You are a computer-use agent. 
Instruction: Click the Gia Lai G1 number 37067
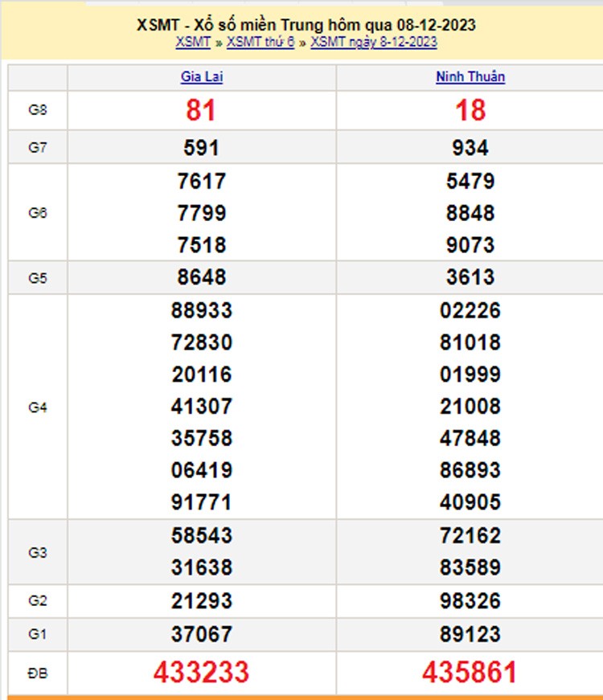tap(201, 634)
